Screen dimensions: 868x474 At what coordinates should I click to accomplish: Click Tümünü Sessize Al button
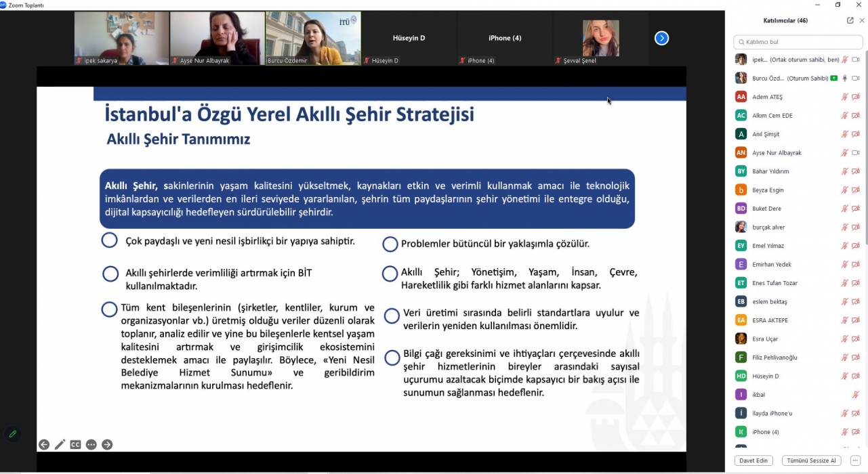tap(811, 460)
